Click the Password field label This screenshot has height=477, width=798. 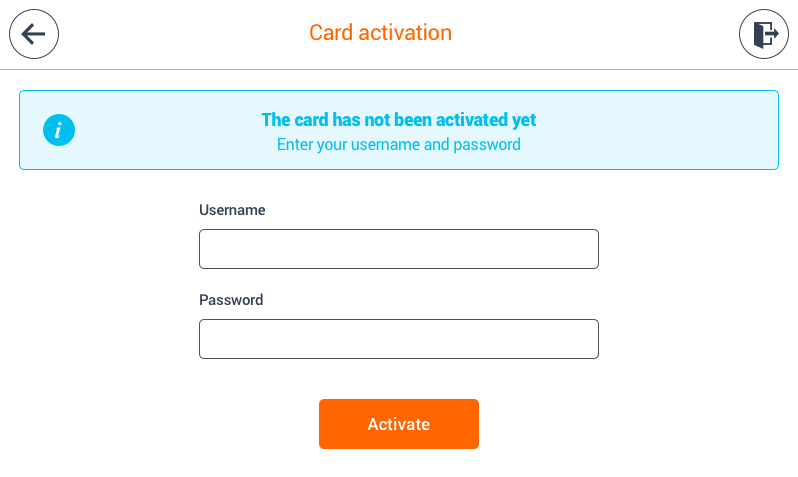click(x=231, y=300)
